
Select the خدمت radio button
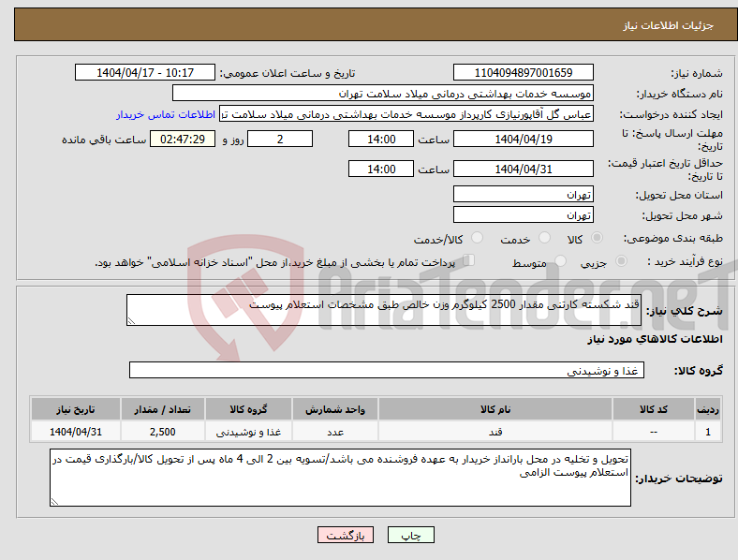coord(544,238)
